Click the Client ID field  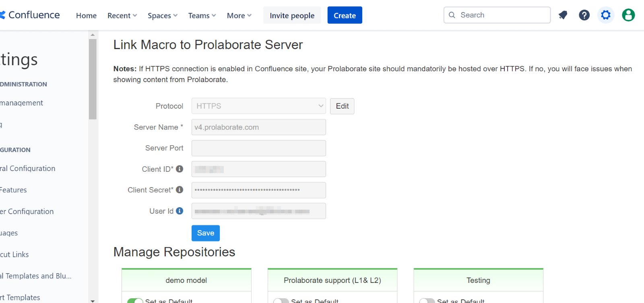pyautogui.click(x=259, y=169)
